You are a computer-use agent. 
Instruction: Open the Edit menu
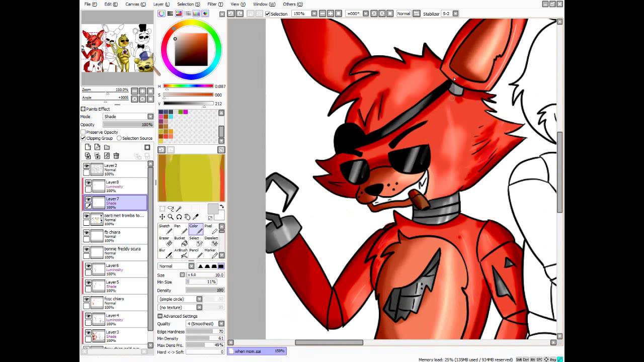111,4
